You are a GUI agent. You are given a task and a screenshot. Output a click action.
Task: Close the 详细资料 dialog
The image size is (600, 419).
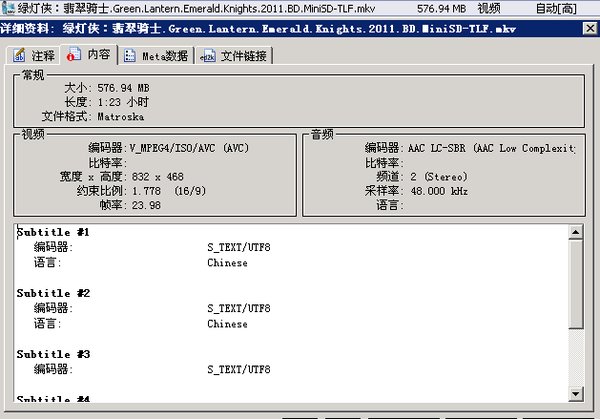pyautogui.click(x=590, y=28)
